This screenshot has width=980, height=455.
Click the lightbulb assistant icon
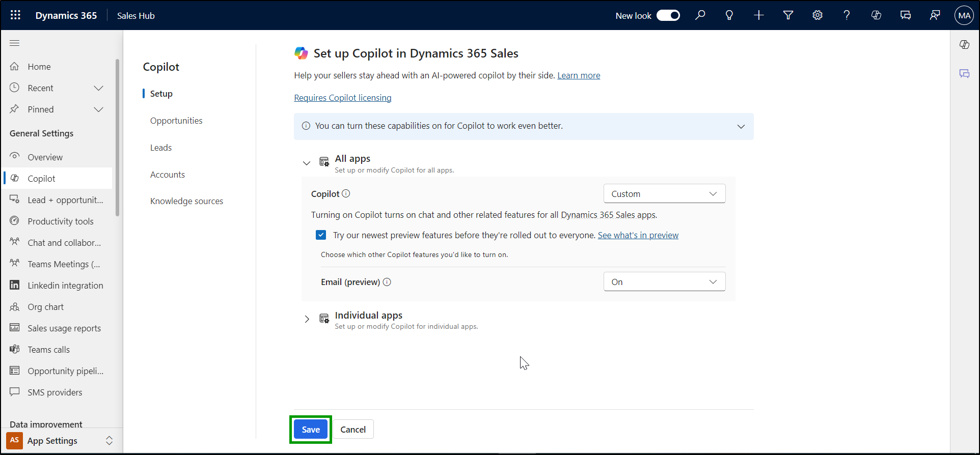click(729, 15)
